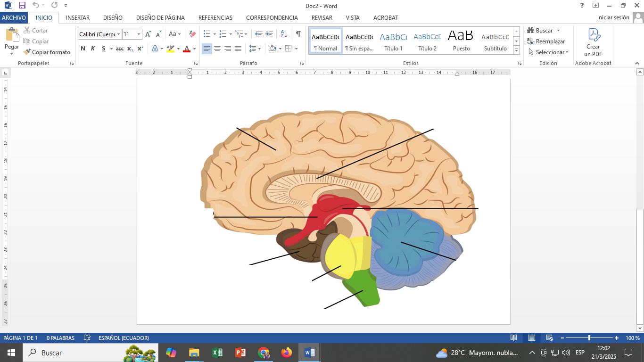Save the document with the floppy disk icon
This screenshot has height=362, width=644.
pyautogui.click(x=22, y=6)
